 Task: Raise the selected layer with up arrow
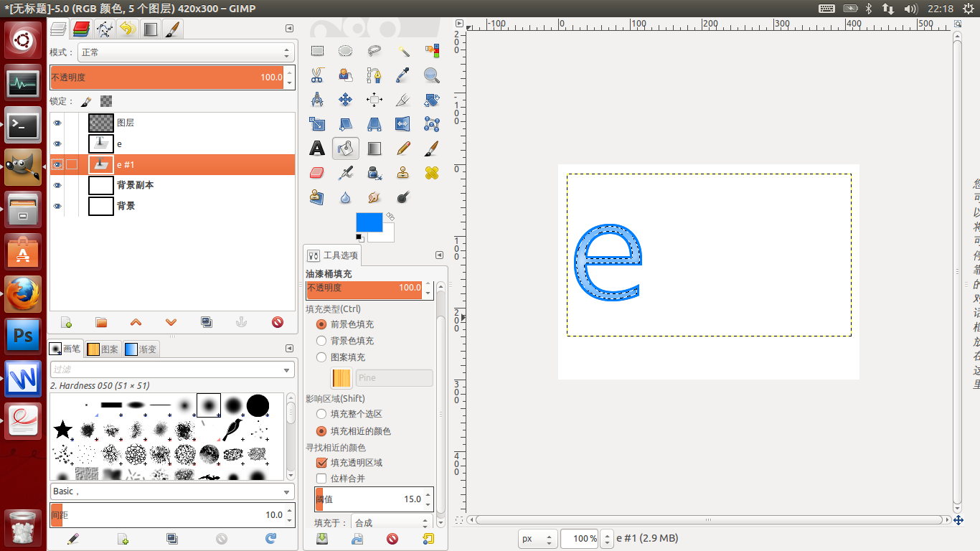[136, 323]
